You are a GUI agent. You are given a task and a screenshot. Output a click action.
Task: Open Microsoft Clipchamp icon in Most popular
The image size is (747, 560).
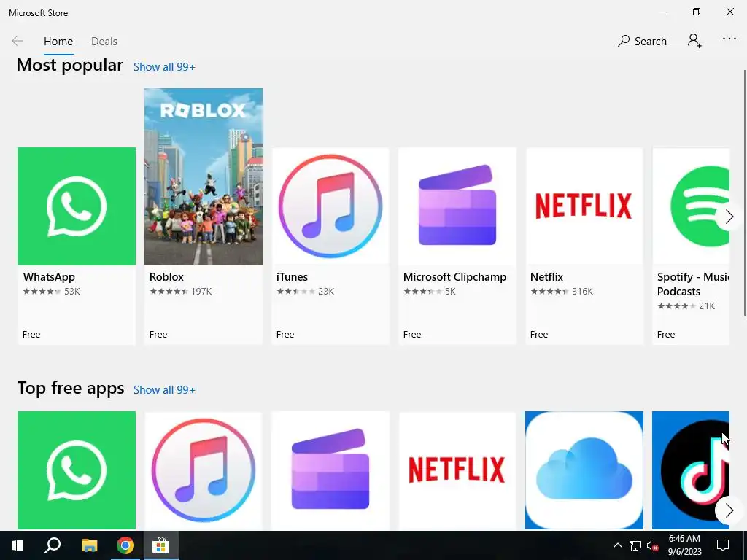click(x=457, y=206)
